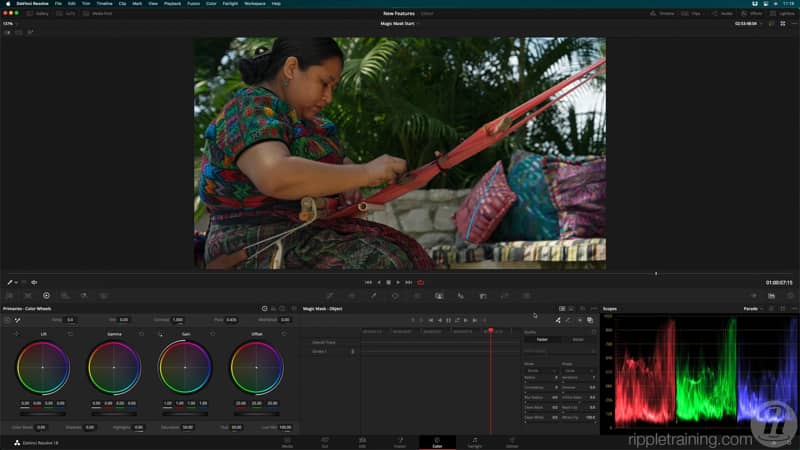This screenshot has width=800, height=450.
Task: Switch to the Fairlight page tab
Action: click(x=474, y=441)
